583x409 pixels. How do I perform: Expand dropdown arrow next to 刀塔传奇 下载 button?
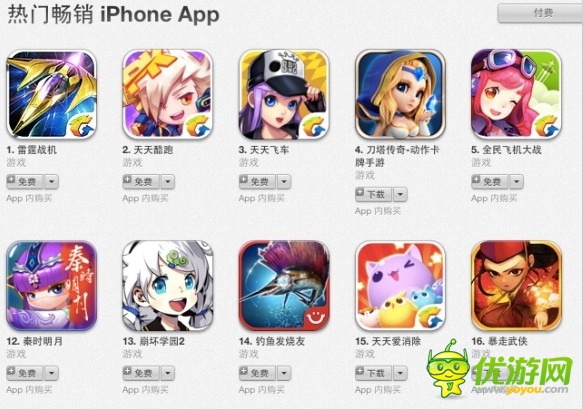click(400, 194)
